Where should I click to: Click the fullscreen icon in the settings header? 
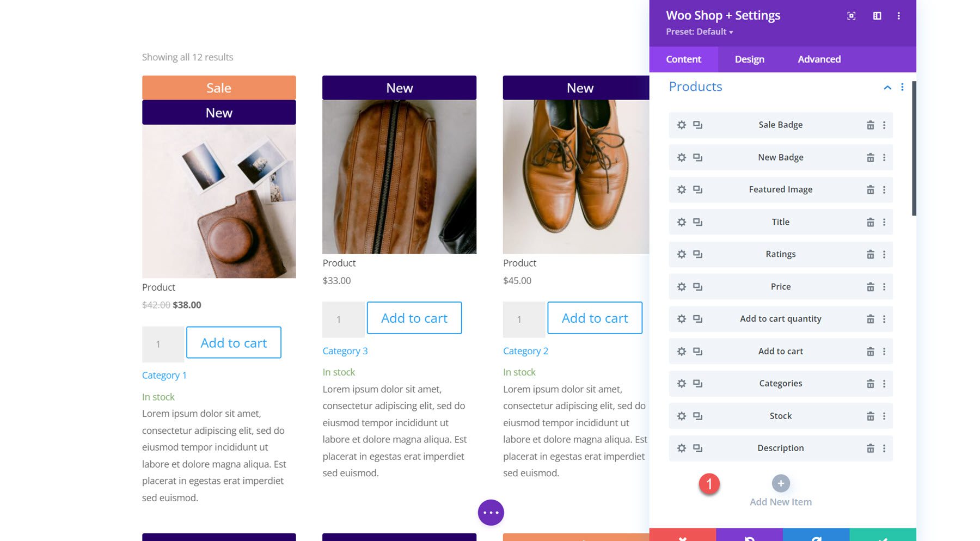click(850, 16)
